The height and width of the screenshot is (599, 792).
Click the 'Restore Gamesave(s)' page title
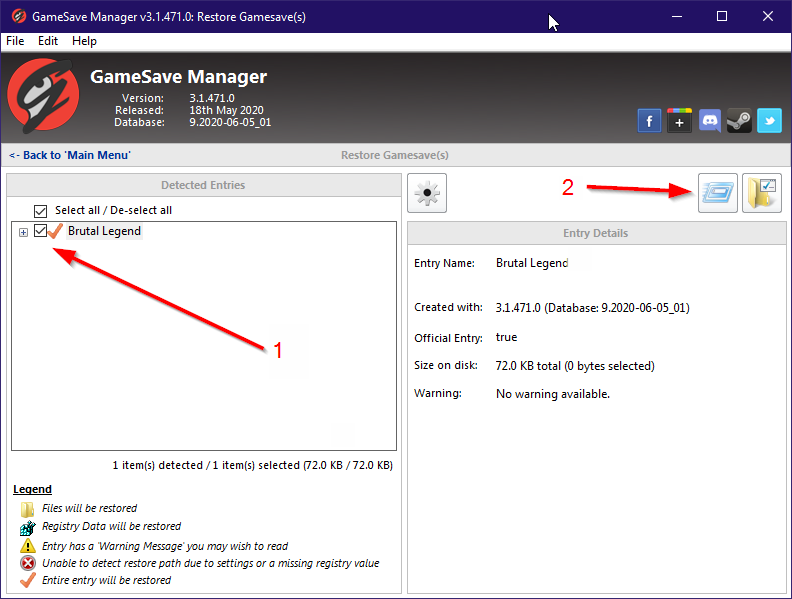[394, 155]
